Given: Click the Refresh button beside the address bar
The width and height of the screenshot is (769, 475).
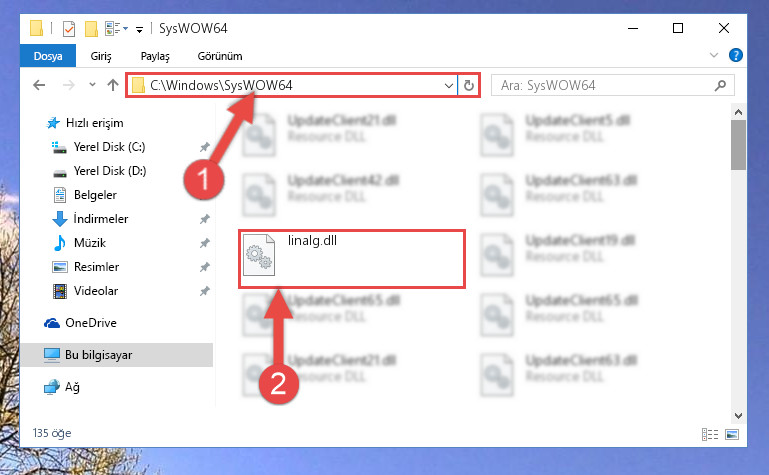Looking at the screenshot, I should (469, 86).
